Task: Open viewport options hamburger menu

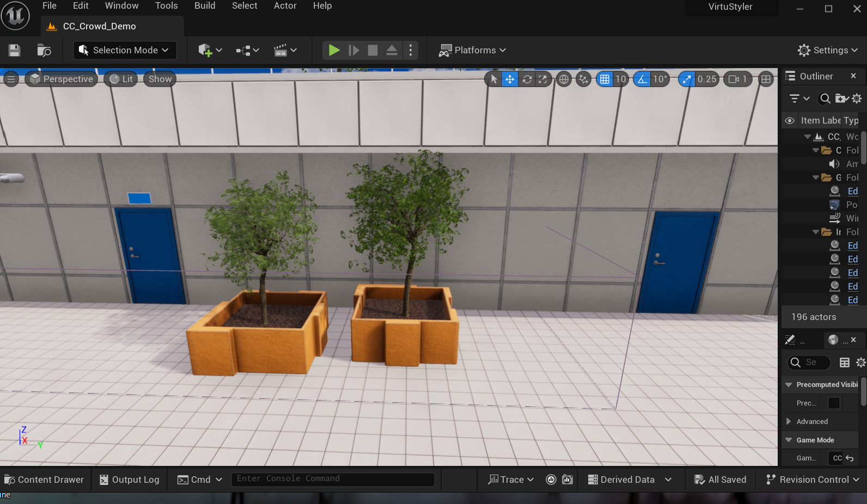Action: point(11,79)
